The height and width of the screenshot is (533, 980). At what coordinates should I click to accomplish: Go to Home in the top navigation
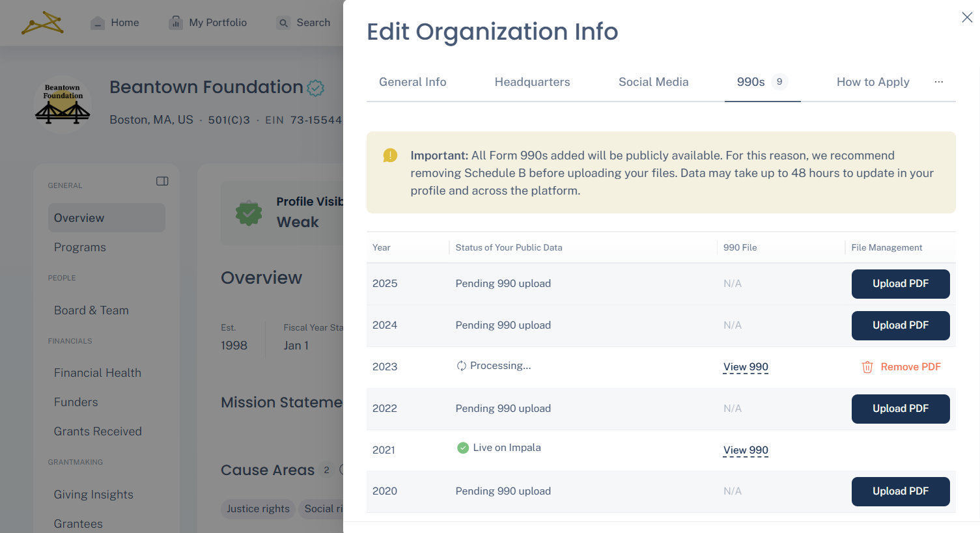coord(115,23)
